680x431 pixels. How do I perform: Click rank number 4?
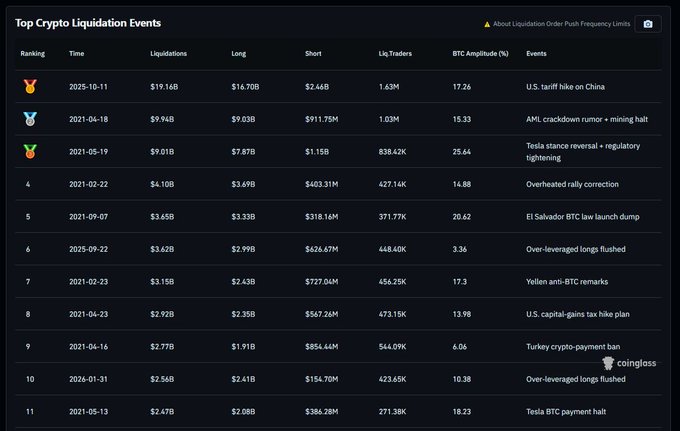pyautogui.click(x=28, y=184)
